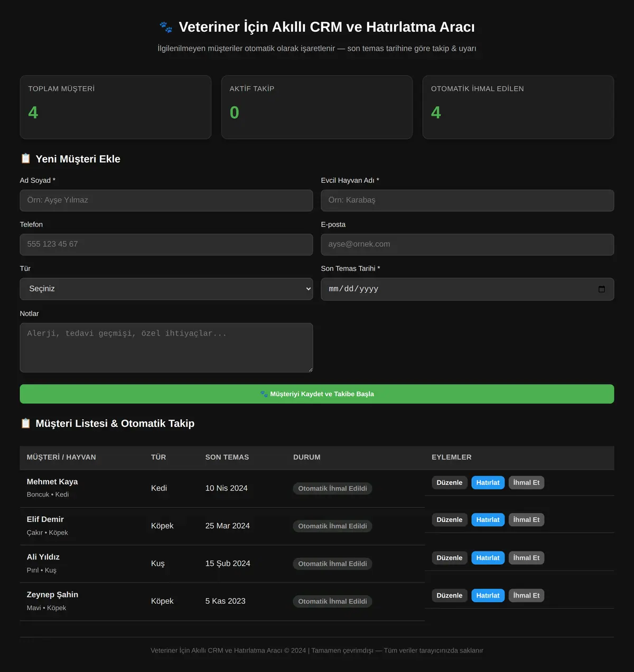Click the OTOMATİK İHMAL EDİLEN stat card

[x=518, y=107]
